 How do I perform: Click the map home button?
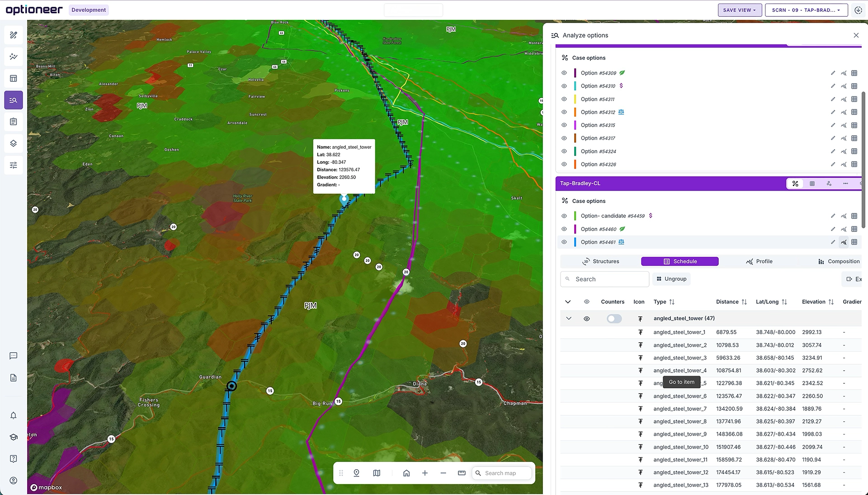pos(406,473)
